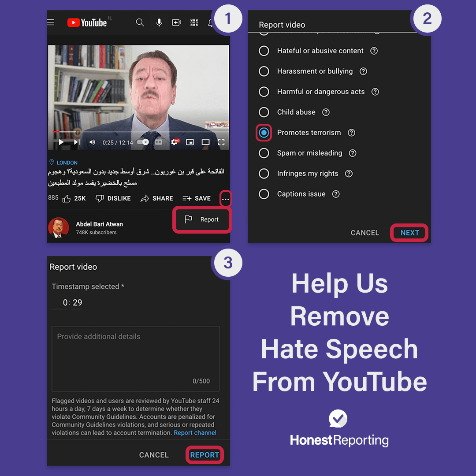Open the YouTube hamburger menu
This screenshot has width=476, height=476.
click(50, 22)
